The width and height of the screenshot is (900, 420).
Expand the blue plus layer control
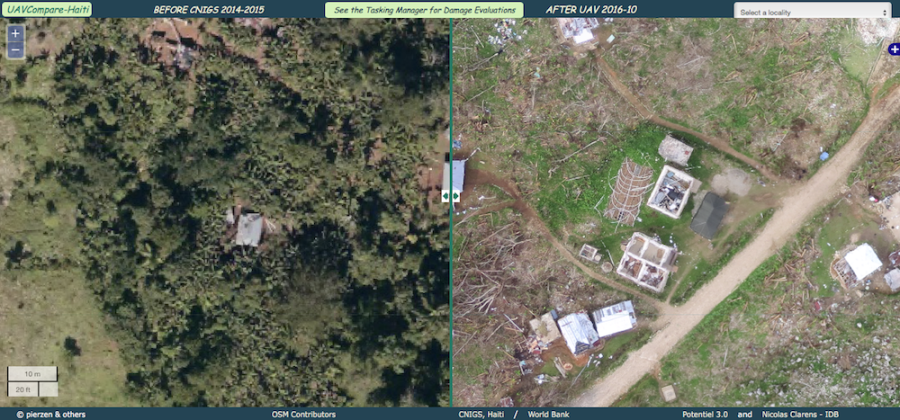tap(893, 49)
